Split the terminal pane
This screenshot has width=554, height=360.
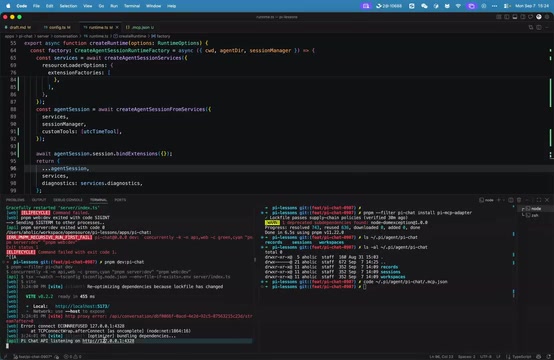(x=511, y=200)
